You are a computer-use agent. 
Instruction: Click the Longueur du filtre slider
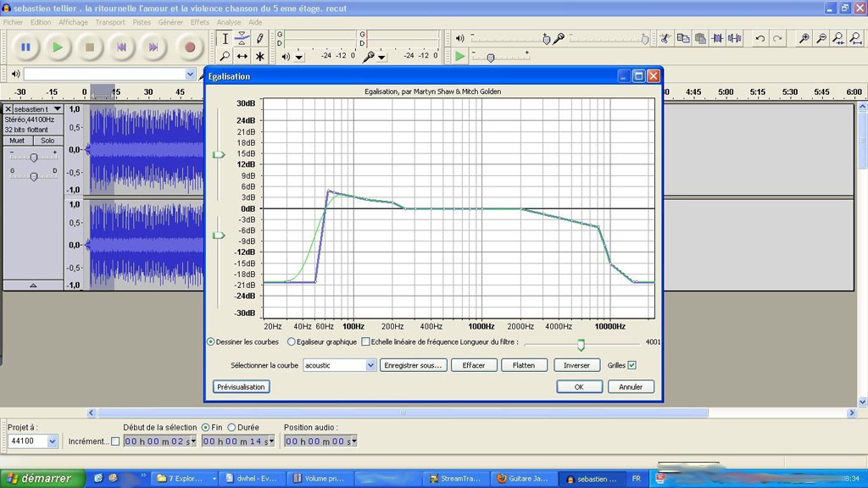[x=581, y=345]
